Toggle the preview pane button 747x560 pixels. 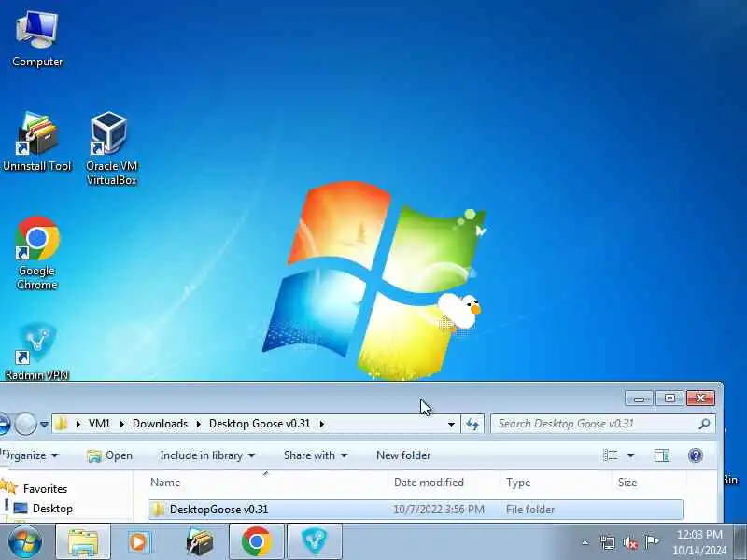coord(662,455)
